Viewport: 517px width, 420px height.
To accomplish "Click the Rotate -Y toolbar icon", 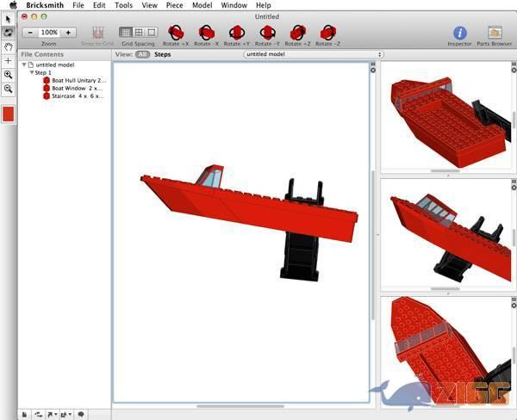I will point(266,33).
